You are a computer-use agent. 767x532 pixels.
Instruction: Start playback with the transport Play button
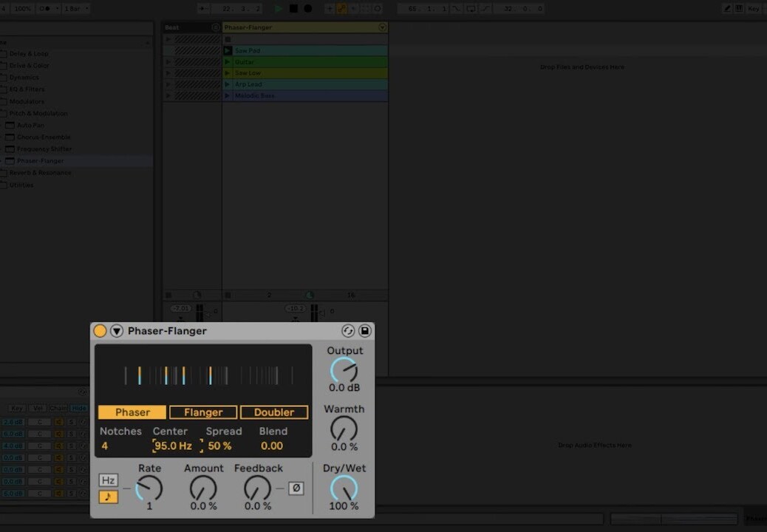279,8
